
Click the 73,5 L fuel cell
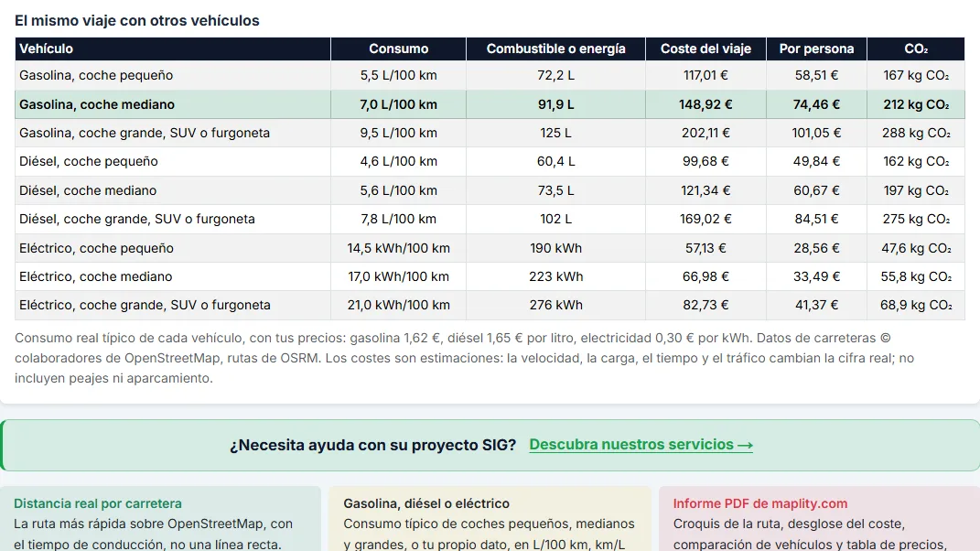coord(555,190)
